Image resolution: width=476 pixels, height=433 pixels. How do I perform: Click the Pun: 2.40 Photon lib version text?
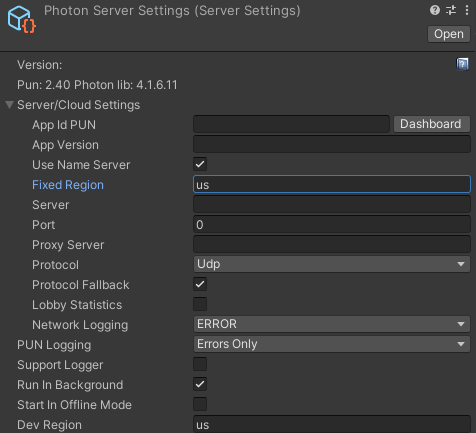click(x=97, y=85)
